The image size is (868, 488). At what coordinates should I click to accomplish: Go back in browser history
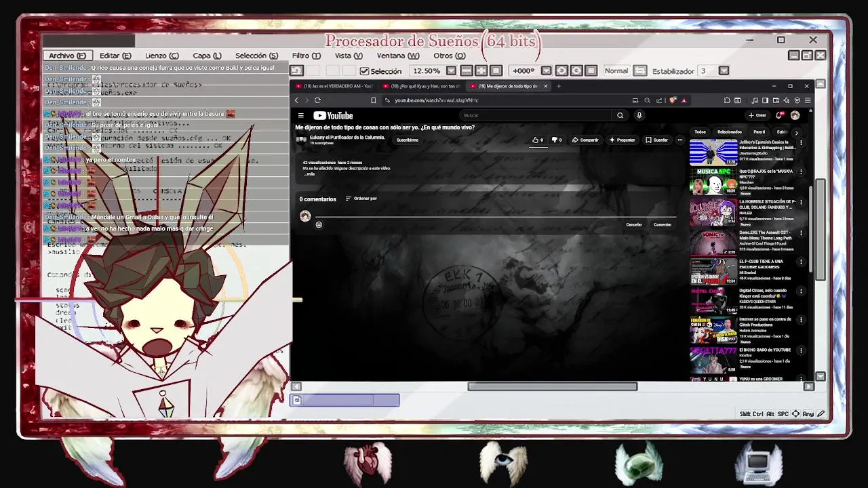coord(296,100)
